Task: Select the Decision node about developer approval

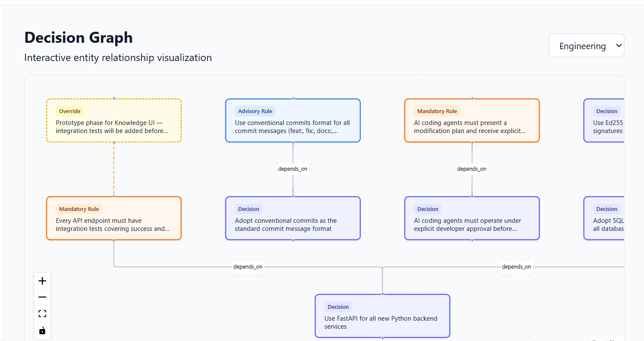Action: tap(472, 218)
